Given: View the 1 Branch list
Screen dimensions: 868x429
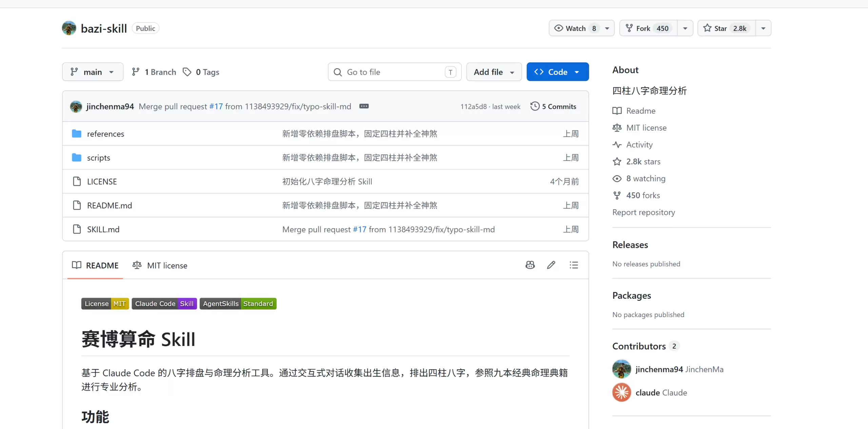Looking at the screenshot, I should pos(154,72).
